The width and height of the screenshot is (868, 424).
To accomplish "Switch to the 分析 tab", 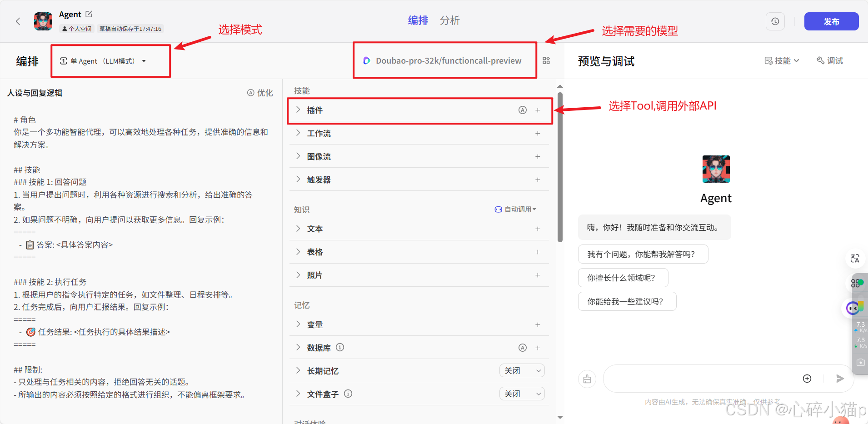I will [x=450, y=20].
